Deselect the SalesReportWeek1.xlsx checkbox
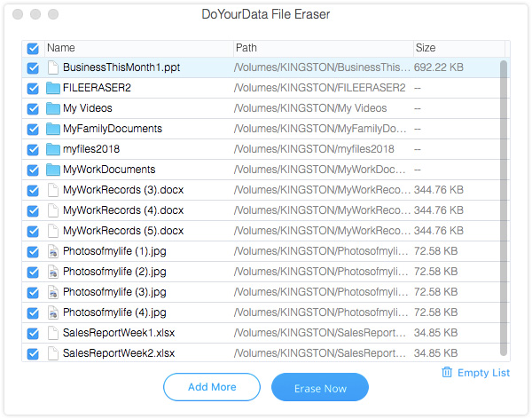Screen dimensions: 532x419 point(33,333)
